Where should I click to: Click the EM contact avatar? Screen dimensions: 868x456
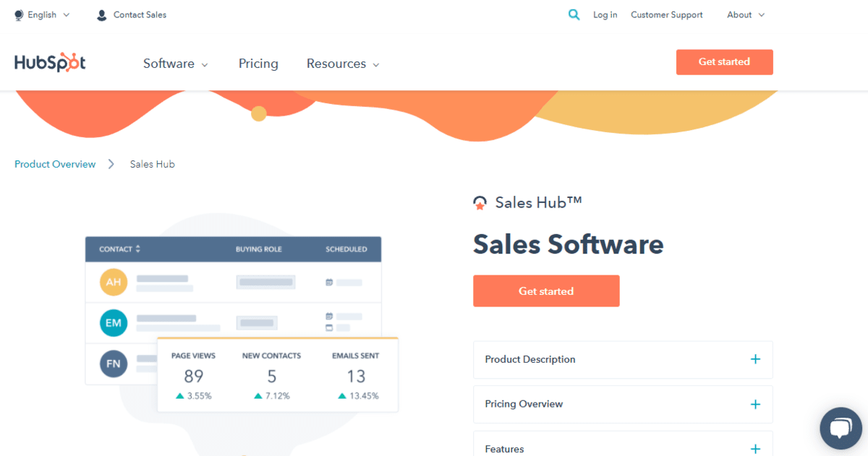(114, 322)
